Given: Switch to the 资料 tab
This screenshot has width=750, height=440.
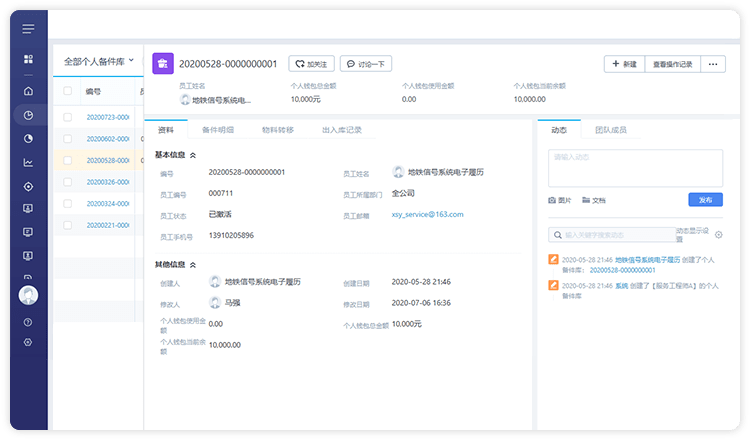Looking at the screenshot, I should pyautogui.click(x=166, y=130).
